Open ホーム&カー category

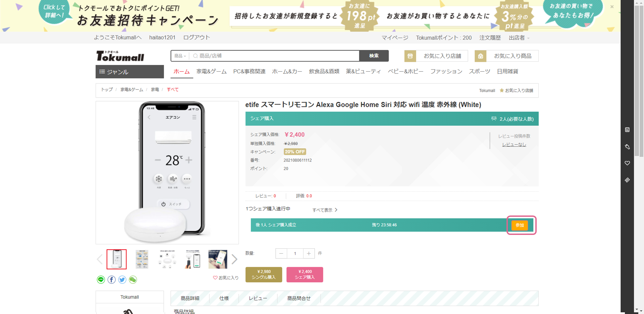point(287,71)
